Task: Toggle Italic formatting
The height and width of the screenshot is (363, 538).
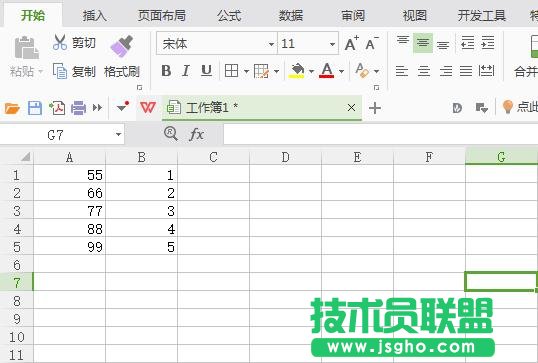Action: click(x=186, y=71)
